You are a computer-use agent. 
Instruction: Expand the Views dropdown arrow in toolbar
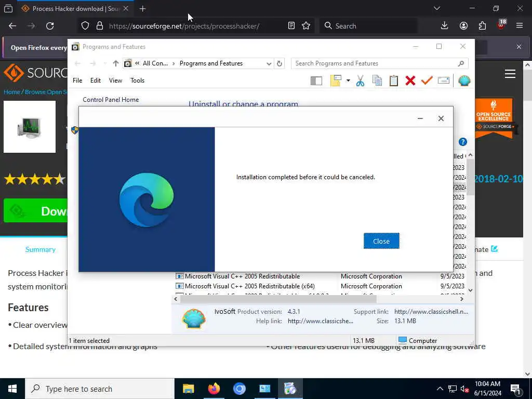pos(348,81)
